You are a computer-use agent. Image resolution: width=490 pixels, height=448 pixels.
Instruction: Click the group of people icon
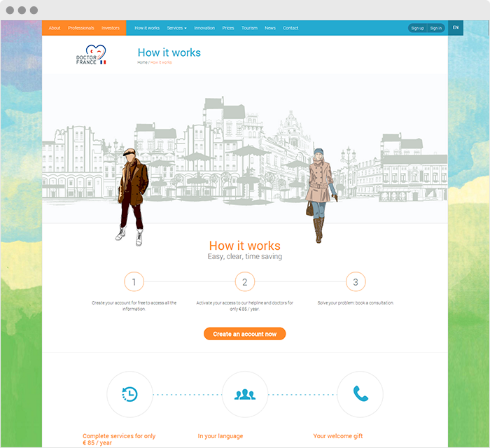(244, 394)
